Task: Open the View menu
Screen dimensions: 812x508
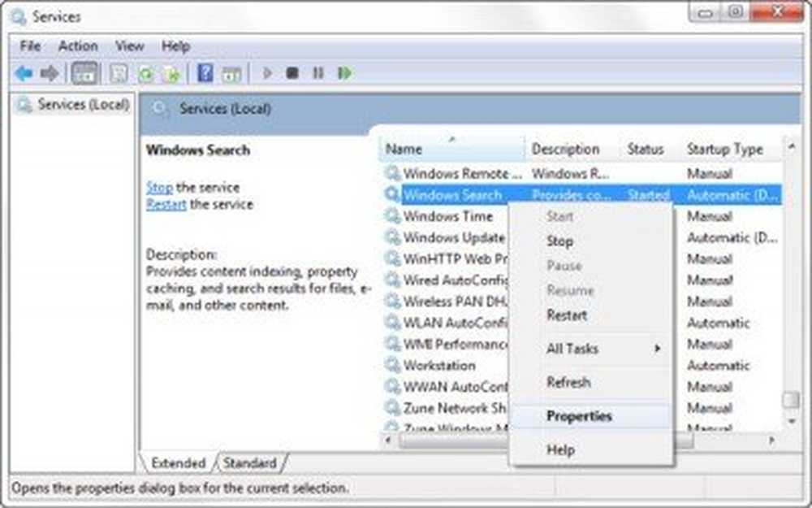Action: tap(129, 46)
